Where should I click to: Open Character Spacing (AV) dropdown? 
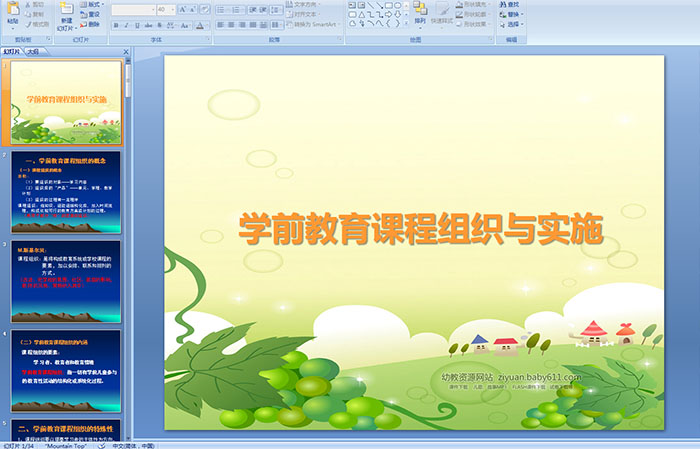(171, 25)
